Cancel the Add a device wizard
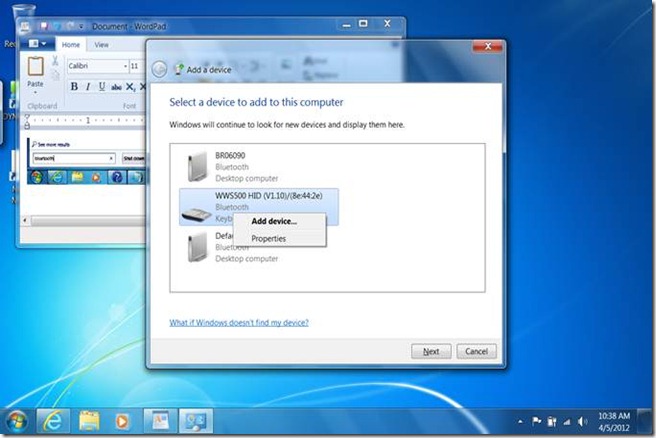 [476, 351]
